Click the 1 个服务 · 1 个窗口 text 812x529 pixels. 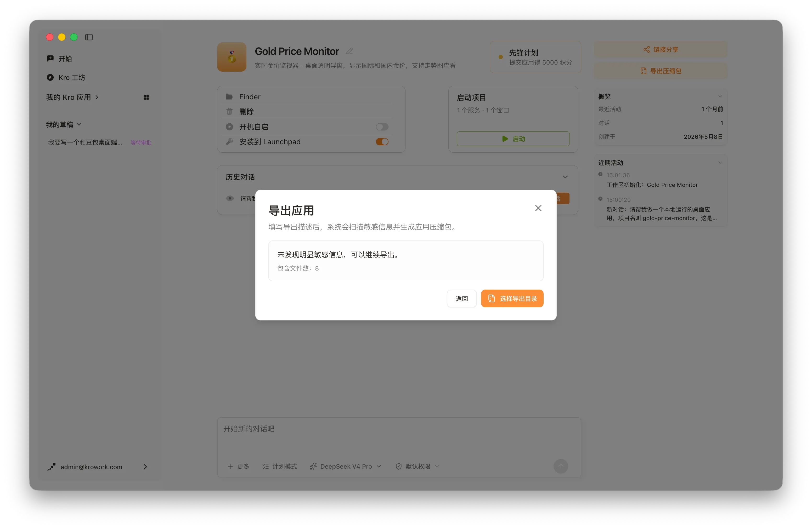tap(483, 110)
